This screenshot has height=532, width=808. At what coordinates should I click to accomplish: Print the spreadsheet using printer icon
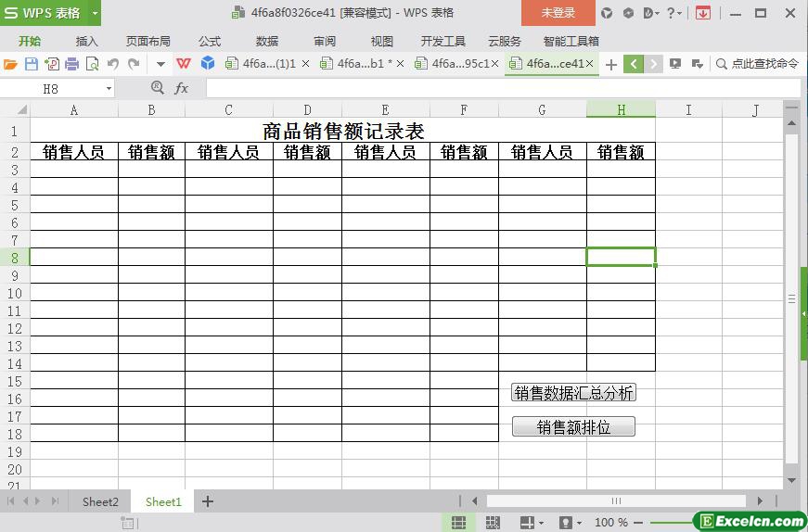72,64
